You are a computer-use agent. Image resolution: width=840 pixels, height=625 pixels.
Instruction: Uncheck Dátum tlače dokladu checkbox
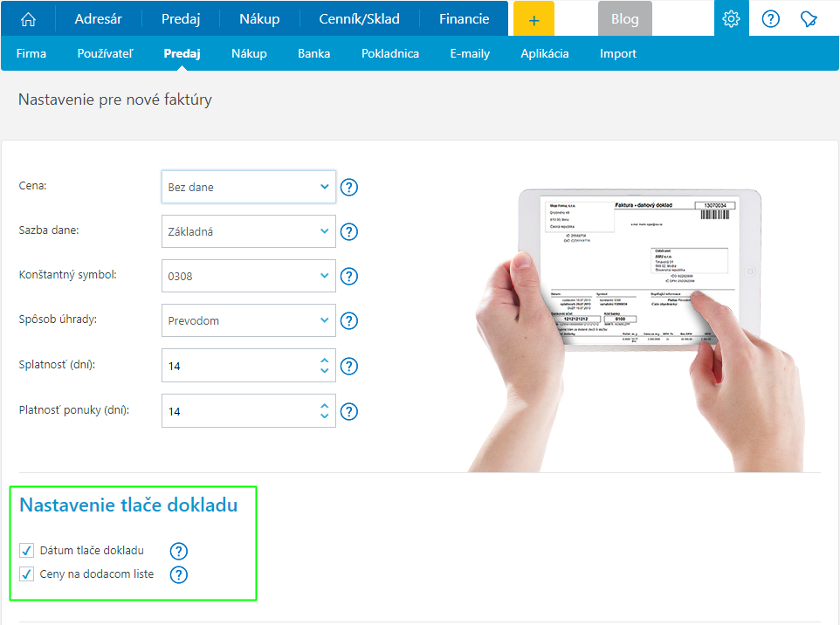26,551
